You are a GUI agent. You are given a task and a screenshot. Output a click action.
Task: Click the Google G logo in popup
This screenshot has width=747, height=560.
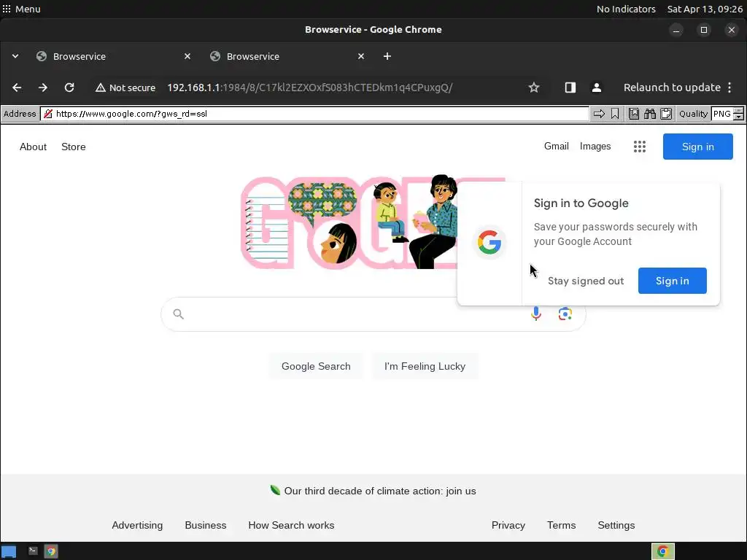click(x=489, y=242)
